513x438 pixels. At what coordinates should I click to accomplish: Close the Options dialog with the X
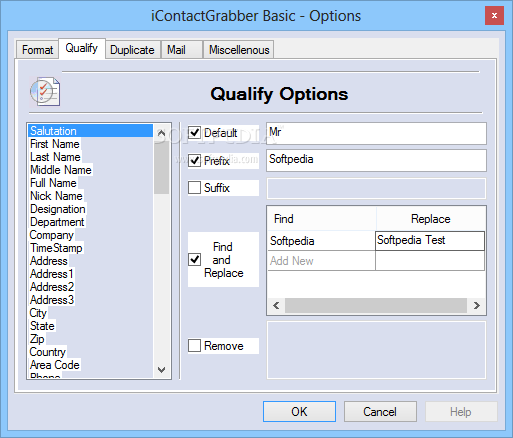494,15
